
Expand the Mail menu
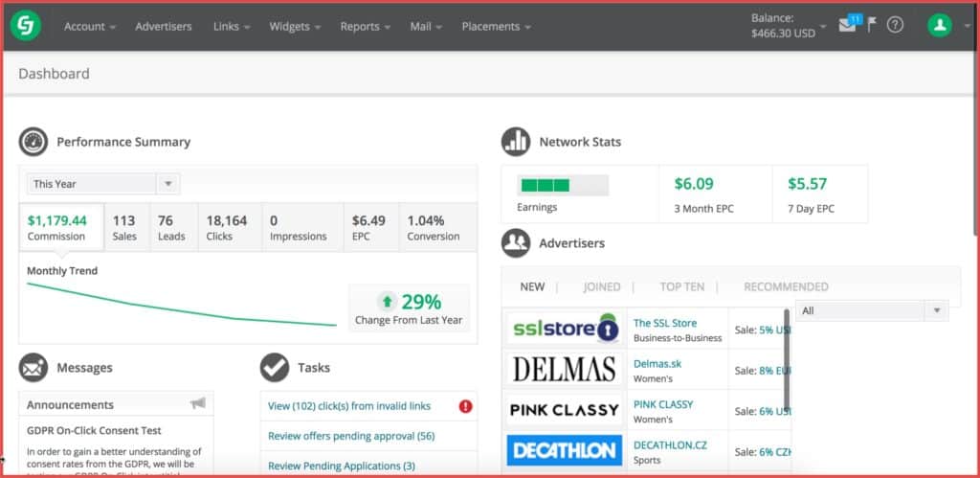[426, 26]
